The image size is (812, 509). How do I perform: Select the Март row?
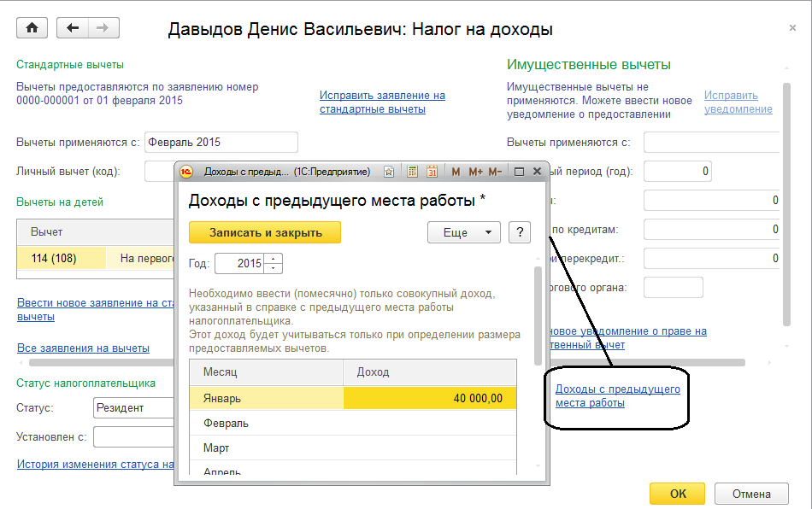[353, 448]
